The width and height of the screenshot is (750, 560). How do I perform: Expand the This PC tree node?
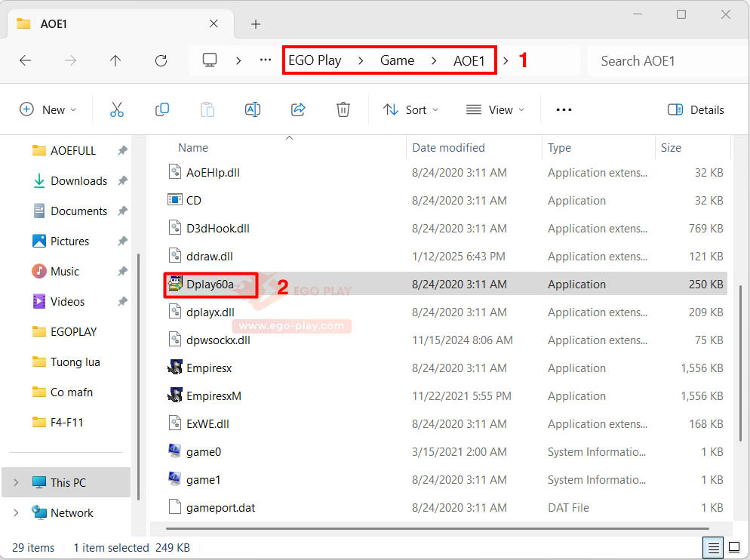coord(16,482)
